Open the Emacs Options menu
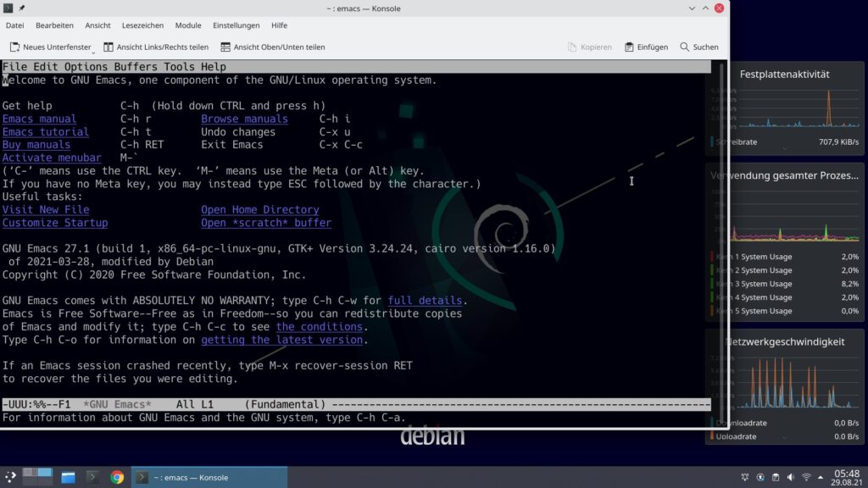The width and height of the screenshot is (868, 488). [86, 67]
